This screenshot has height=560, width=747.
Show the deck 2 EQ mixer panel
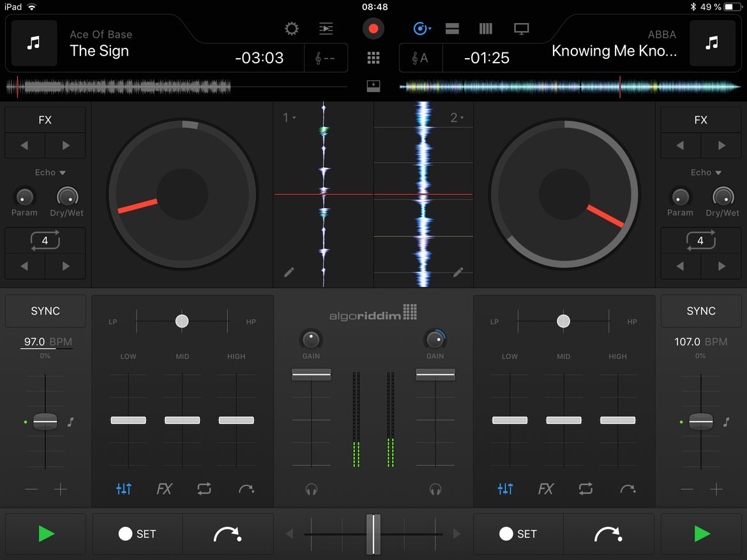pyautogui.click(x=505, y=488)
